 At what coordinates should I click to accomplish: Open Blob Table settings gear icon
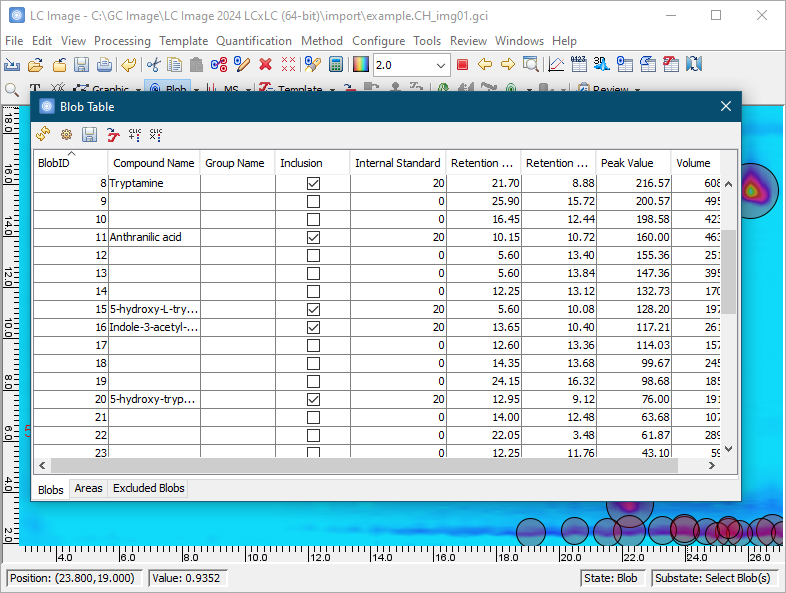[x=66, y=134]
